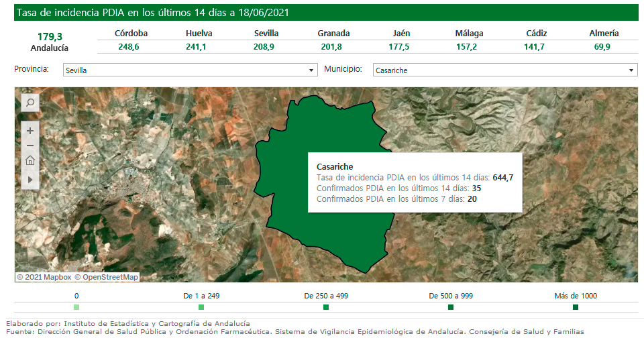The height and width of the screenshot is (338, 644).
Task: Click the 'De 500 a 999' legend swatch
Action: (x=451, y=307)
